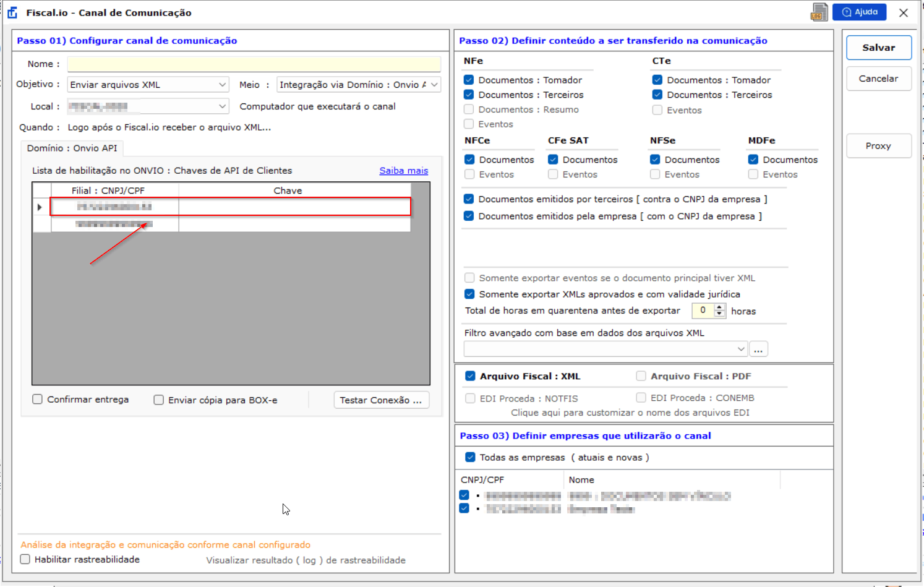Toggle EDI Proceda : NOTFIS checkbox
The height and width of the screenshot is (587, 924).
coord(470,398)
